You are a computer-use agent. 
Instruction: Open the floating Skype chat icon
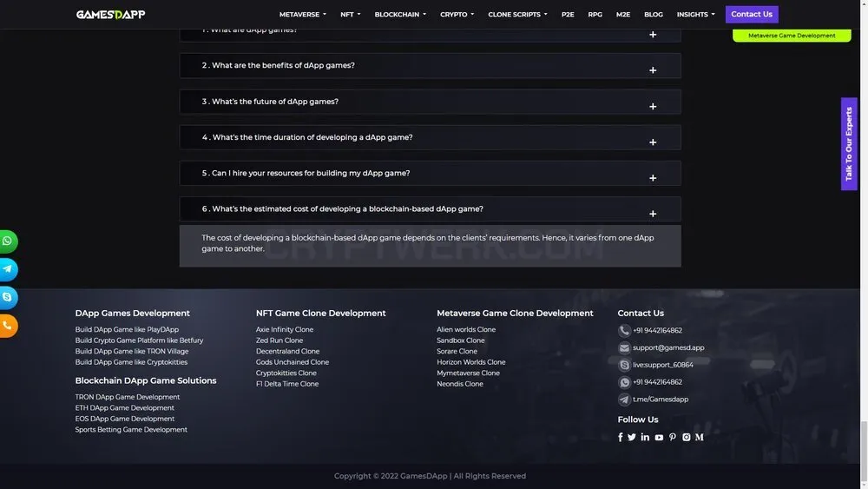click(8, 297)
